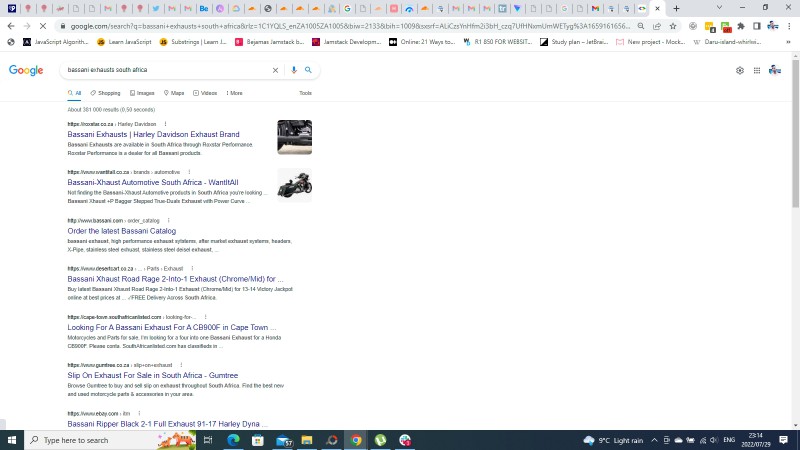Open Bassani Xhaust Road Rage 2-Into-1 link

click(175, 279)
